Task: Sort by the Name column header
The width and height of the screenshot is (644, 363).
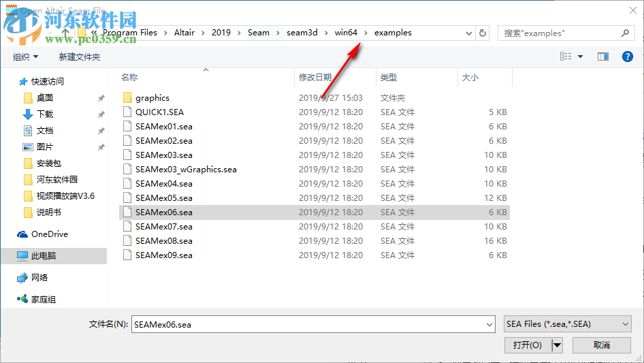Action: pyautogui.click(x=129, y=77)
